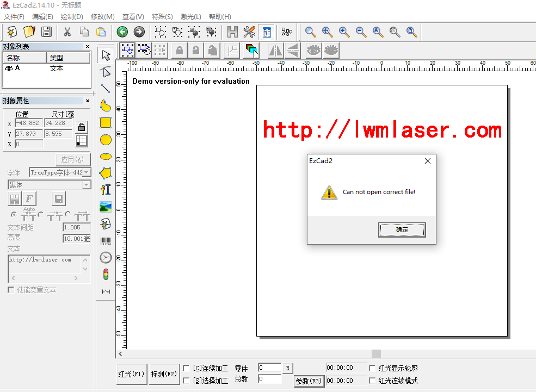The image size is (536, 392).
Task: Open the 激光(L) menu
Action: coord(191,17)
